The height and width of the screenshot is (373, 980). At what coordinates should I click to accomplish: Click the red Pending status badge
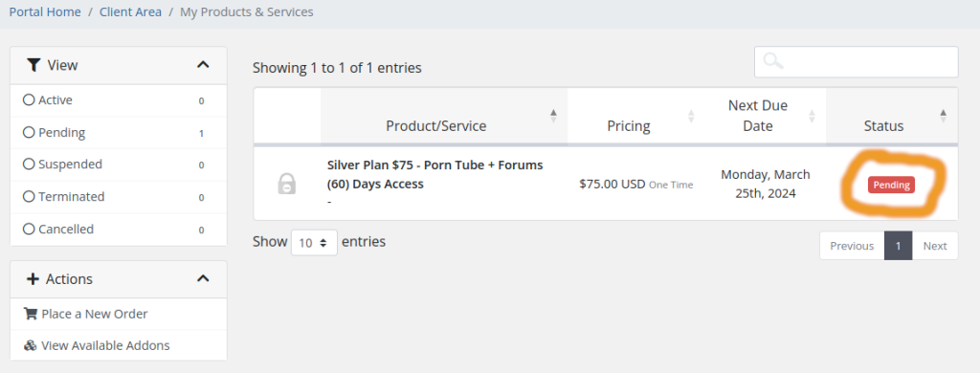click(891, 185)
